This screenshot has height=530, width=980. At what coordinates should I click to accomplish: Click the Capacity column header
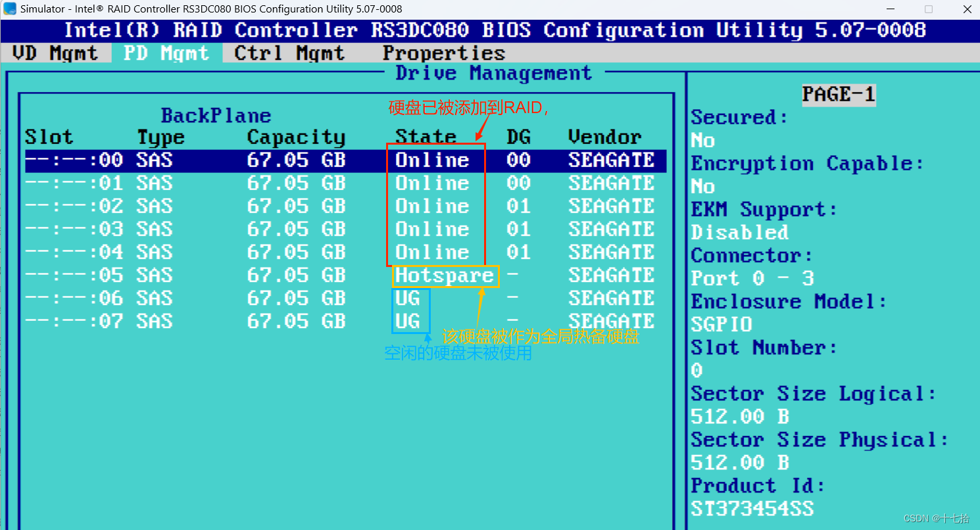point(296,138)
